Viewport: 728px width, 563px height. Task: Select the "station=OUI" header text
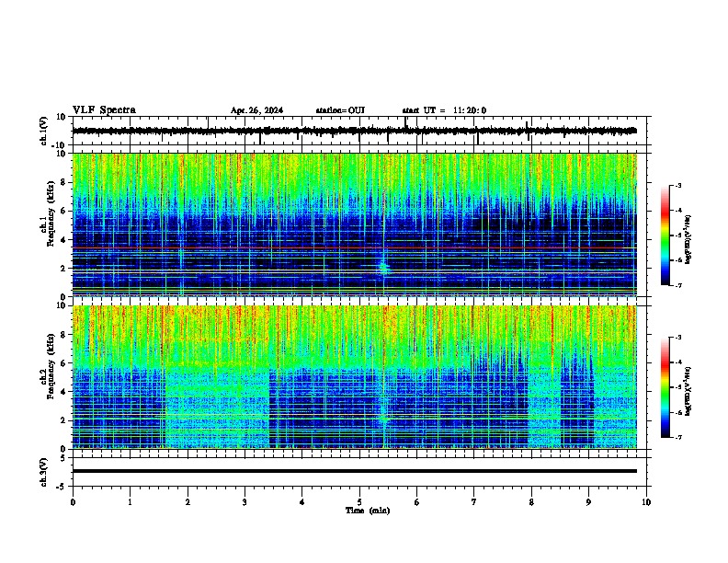[340, 110]
